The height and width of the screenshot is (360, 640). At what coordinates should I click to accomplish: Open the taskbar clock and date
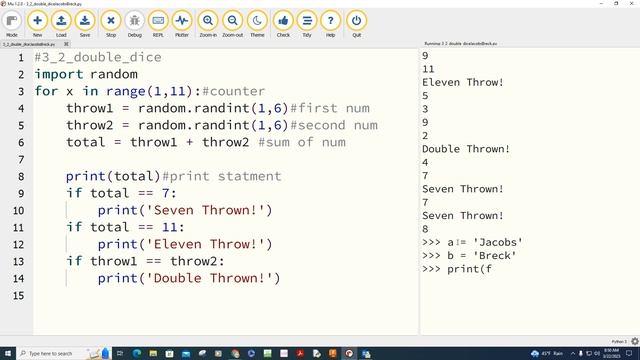click(611, 353)
